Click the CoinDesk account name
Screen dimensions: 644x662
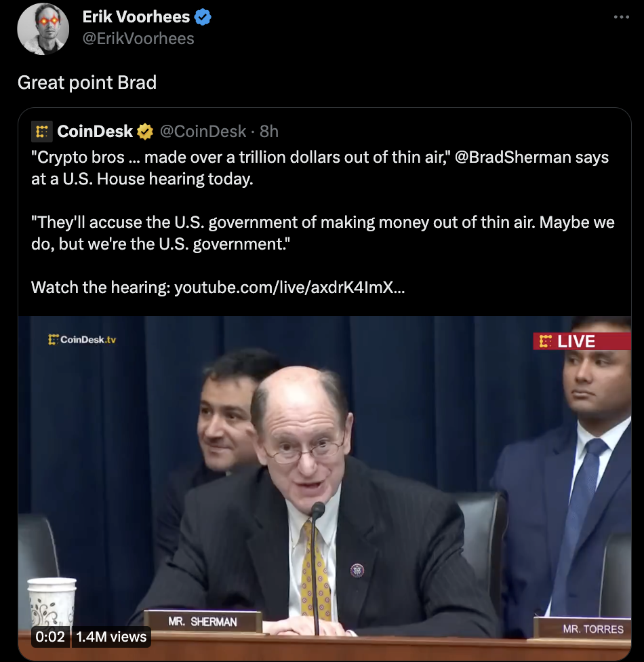point(95,132)
